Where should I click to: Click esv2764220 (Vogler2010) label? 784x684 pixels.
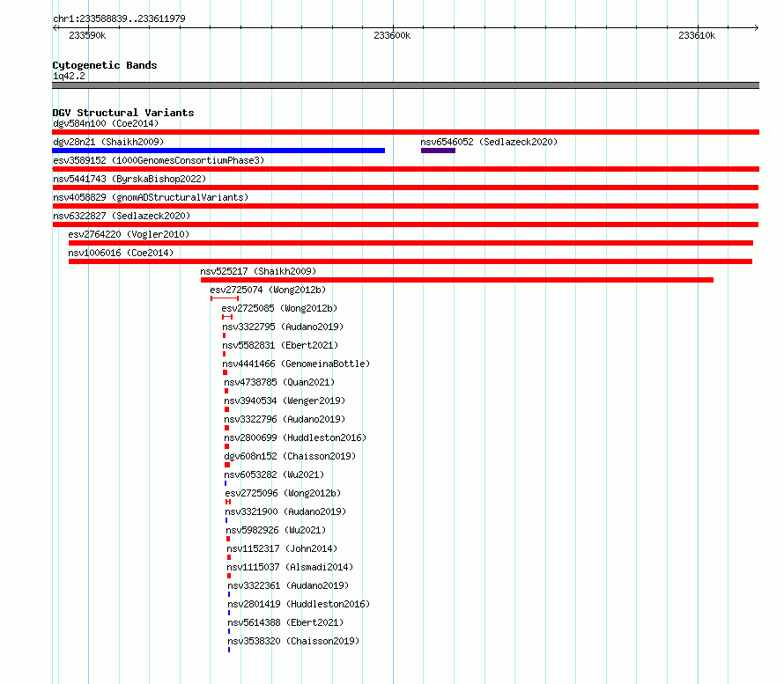pos(129,234)
